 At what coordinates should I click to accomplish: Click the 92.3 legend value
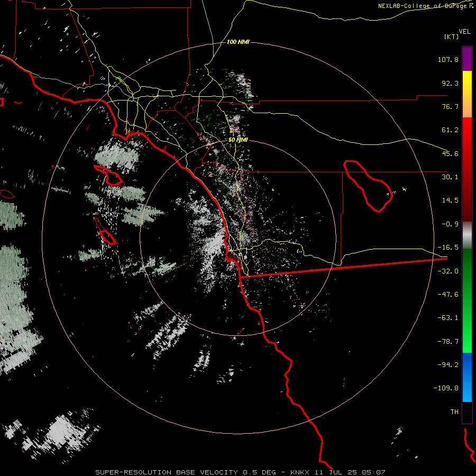450,83
